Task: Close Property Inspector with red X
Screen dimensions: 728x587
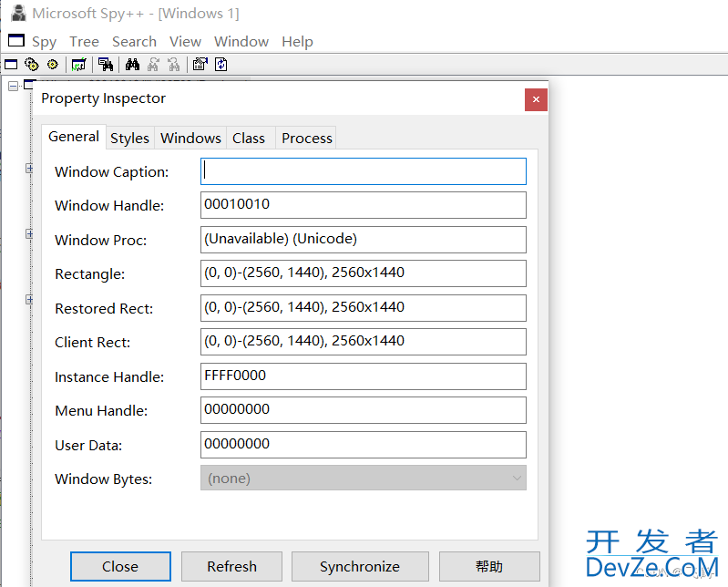Action: (x=536, y=99)
